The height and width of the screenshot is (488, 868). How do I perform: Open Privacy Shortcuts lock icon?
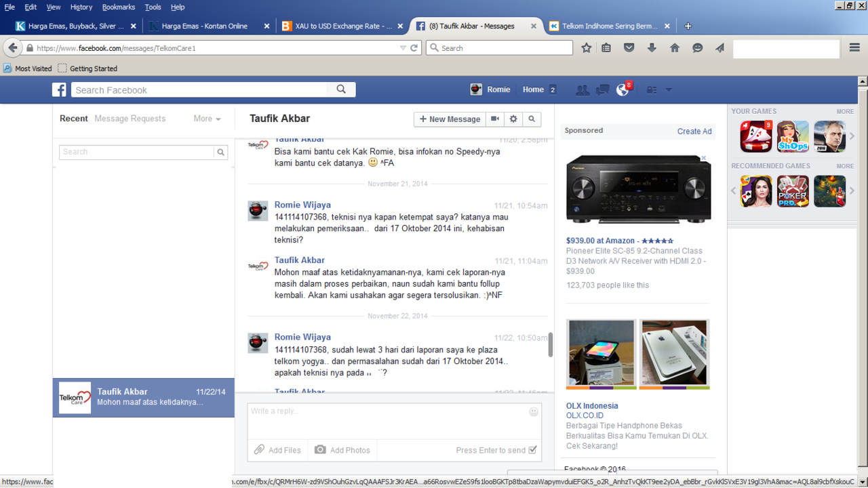pos(651,90)
